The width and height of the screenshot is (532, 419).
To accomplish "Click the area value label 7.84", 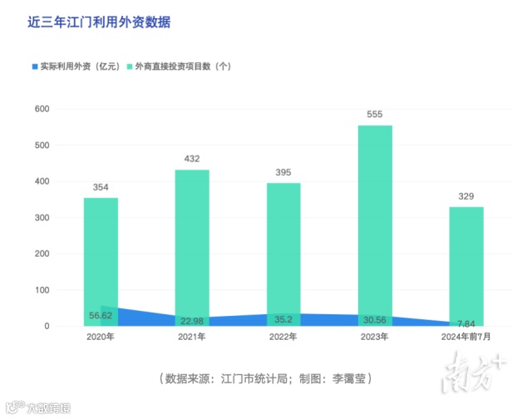I will coord(466,324).
